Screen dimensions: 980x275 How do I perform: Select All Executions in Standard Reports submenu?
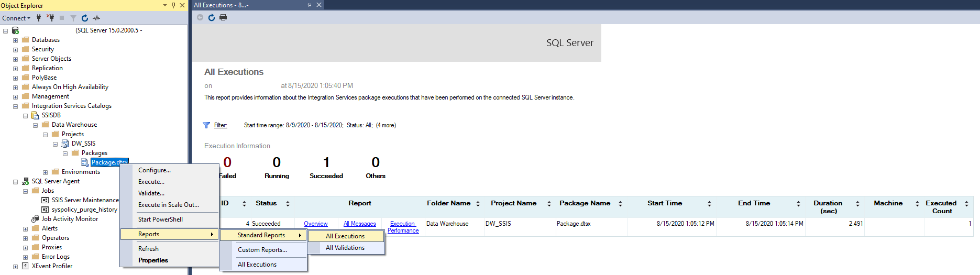pos(346,236)
